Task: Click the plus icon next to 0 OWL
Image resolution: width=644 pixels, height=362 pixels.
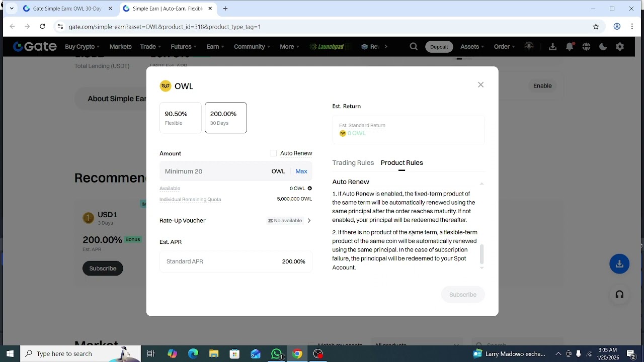Action: point(309,189)
